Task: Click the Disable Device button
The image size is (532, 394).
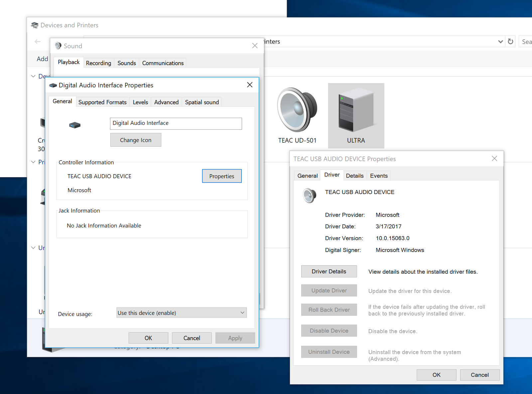Action: click(329, 330)
